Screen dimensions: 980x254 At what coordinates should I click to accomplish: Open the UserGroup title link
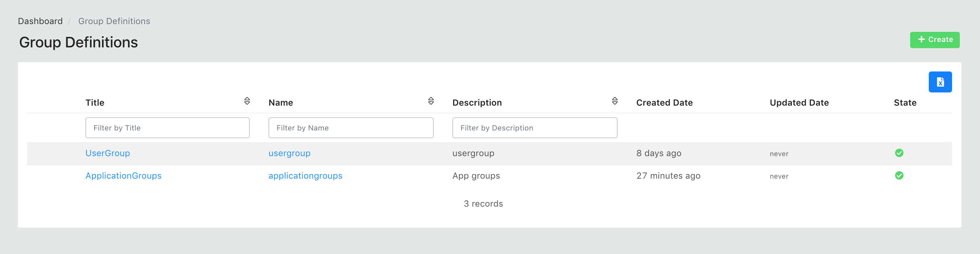[x=107, y=153]
